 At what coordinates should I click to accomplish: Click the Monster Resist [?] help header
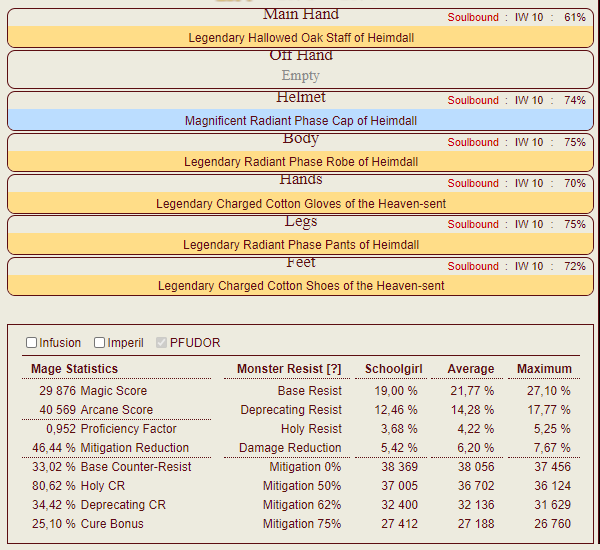point(289,369)
